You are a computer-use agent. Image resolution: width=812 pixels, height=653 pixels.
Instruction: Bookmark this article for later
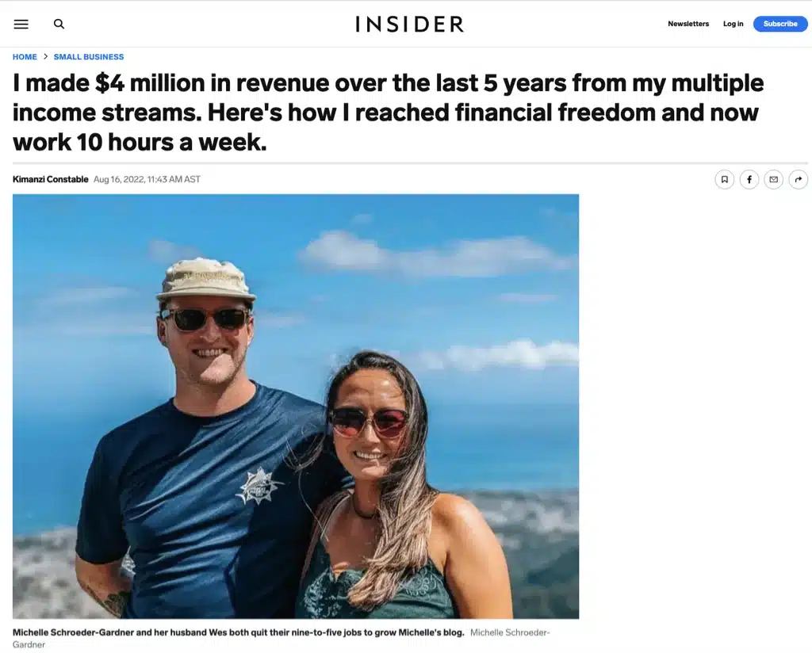(724, 179)
